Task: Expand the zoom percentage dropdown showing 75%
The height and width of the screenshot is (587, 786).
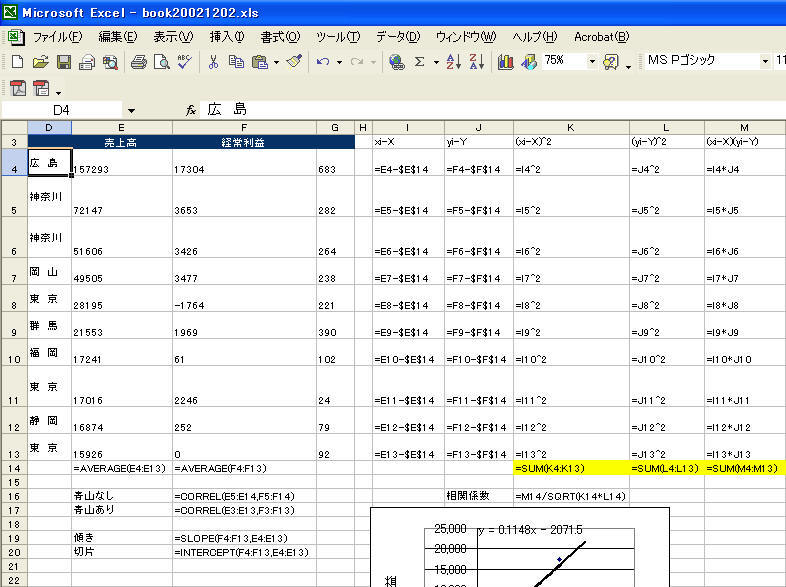Action: 592,62
